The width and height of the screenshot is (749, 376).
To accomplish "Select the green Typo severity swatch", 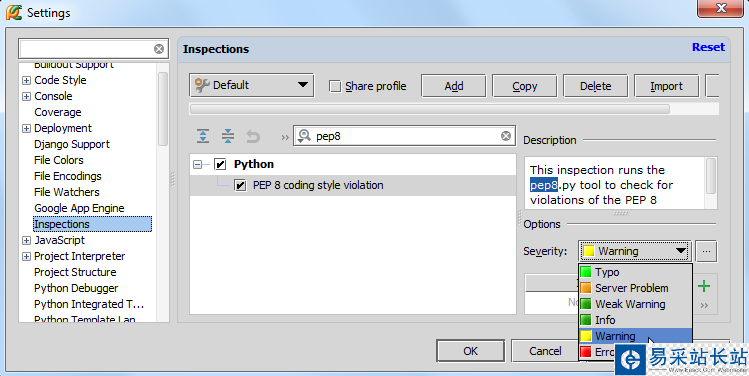I will coord(586,272).
